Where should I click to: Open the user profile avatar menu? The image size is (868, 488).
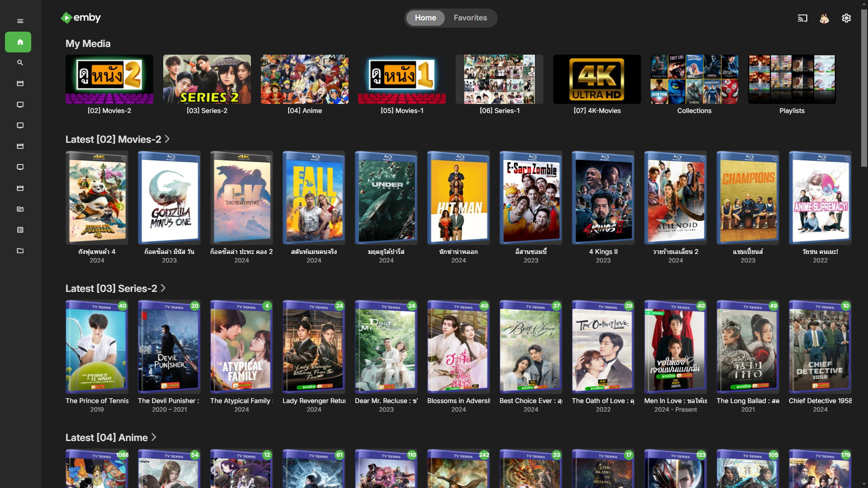tap(824, 18)
